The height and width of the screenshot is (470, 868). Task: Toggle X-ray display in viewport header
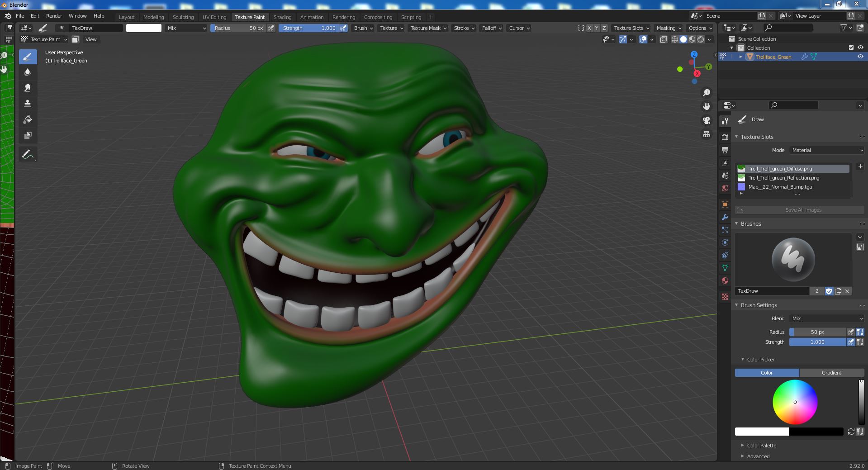664,39
